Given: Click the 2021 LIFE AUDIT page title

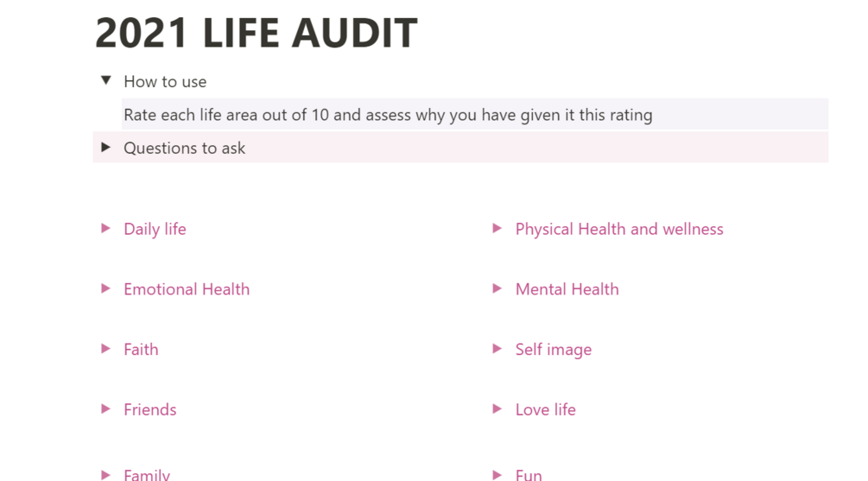Looking at the screenshot, I should point(257,33).
